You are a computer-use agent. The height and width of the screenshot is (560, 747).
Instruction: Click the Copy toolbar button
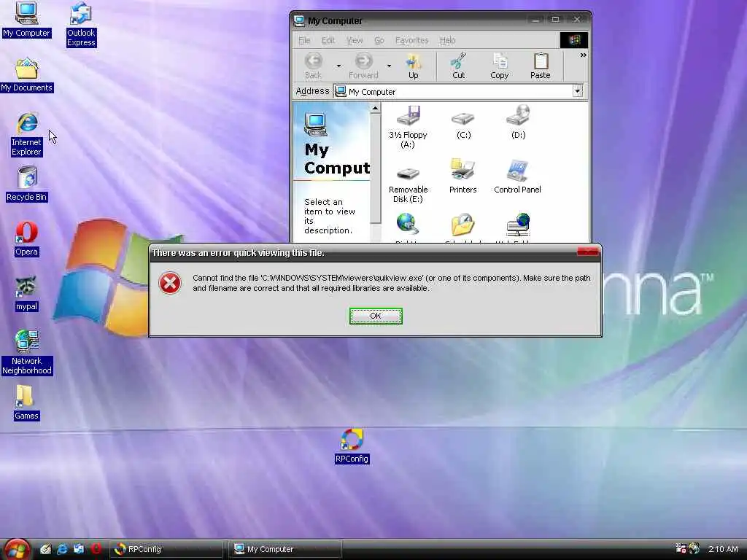[x=499, y=66]
